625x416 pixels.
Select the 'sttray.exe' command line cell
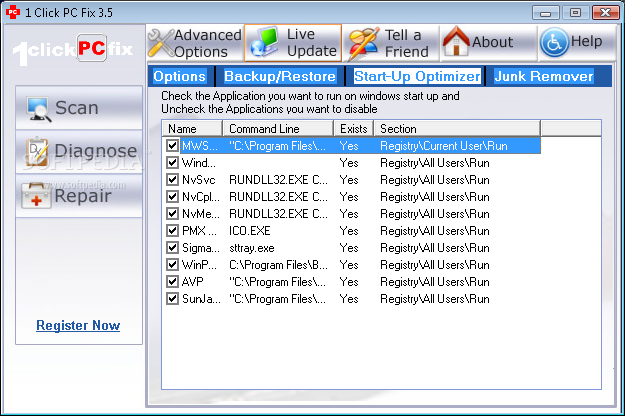coord(252,248)
